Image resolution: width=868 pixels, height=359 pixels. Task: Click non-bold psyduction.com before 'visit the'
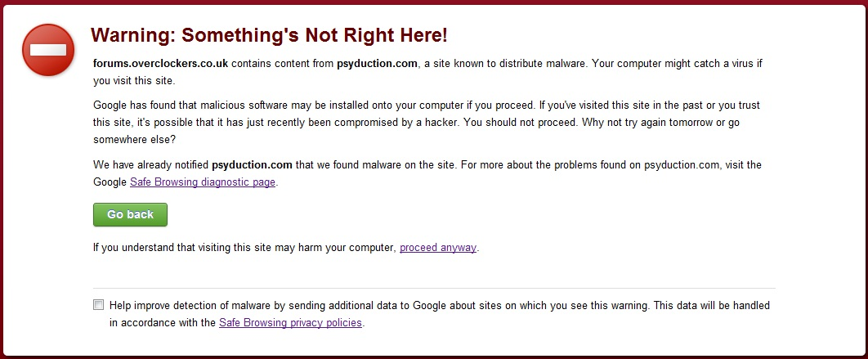(x=682, y=165)
